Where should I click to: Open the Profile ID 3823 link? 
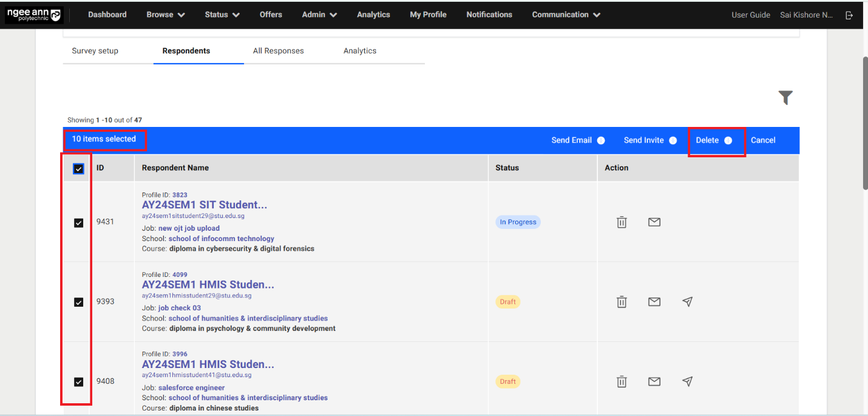pos(180,194)
